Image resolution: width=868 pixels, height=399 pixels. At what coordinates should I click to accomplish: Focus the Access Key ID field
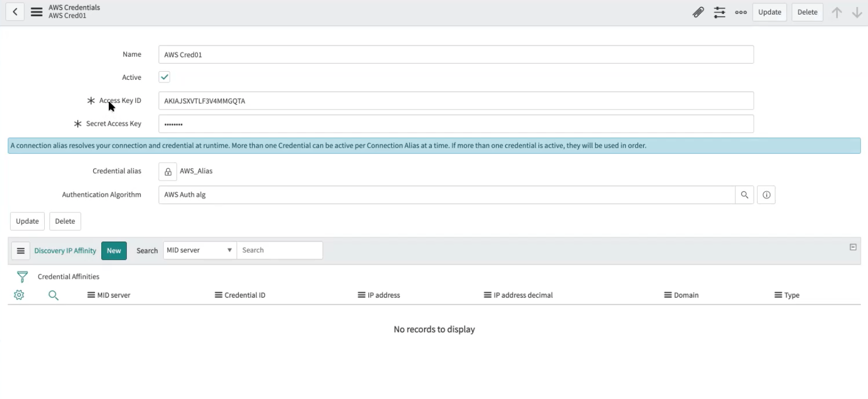coord(456,101)
